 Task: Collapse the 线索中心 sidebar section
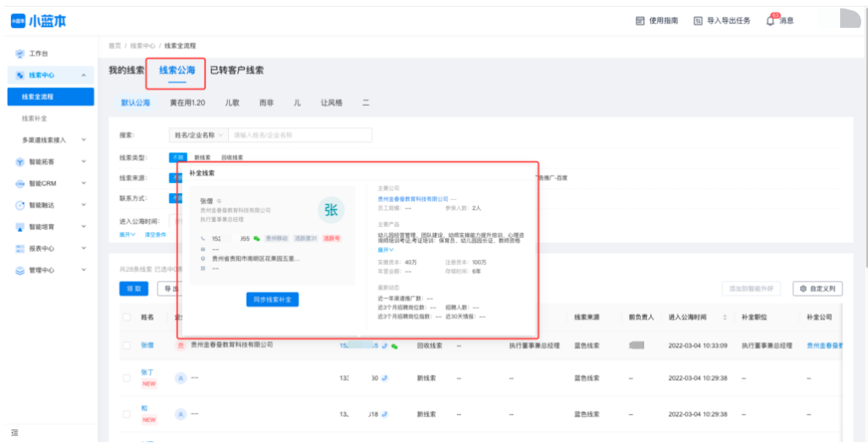83,75
